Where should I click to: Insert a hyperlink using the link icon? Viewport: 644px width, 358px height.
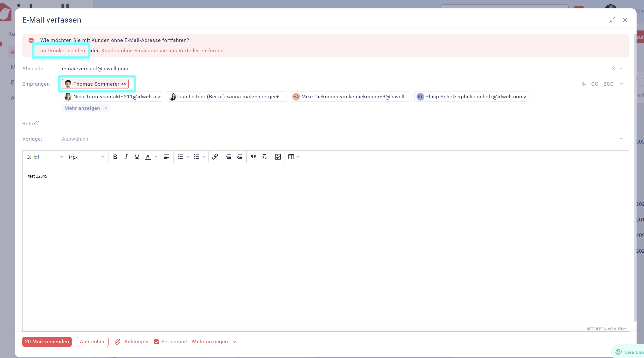(215, 157)
